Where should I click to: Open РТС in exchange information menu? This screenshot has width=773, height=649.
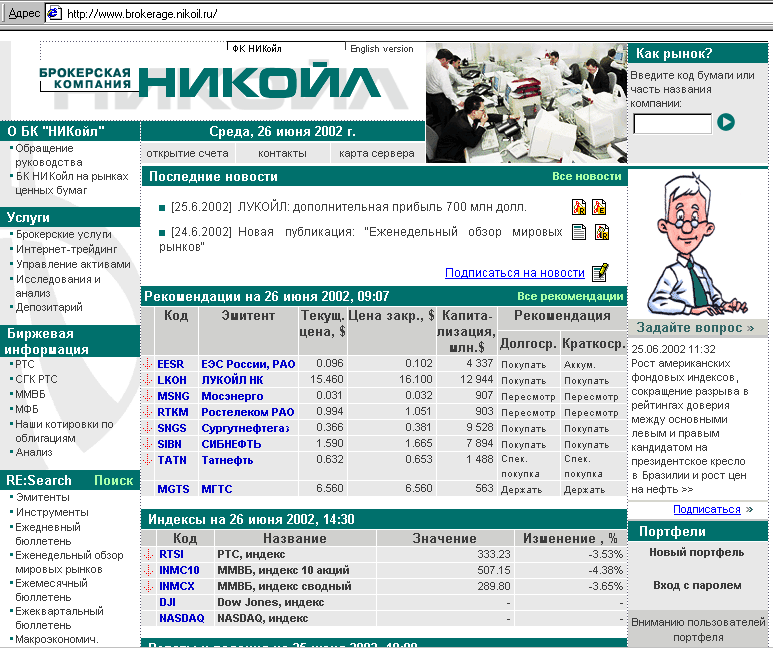(25, 364)
